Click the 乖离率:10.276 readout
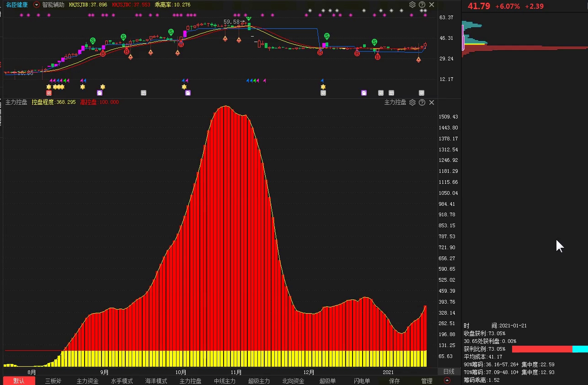The image size is (588, 385). tap(173, 5)
